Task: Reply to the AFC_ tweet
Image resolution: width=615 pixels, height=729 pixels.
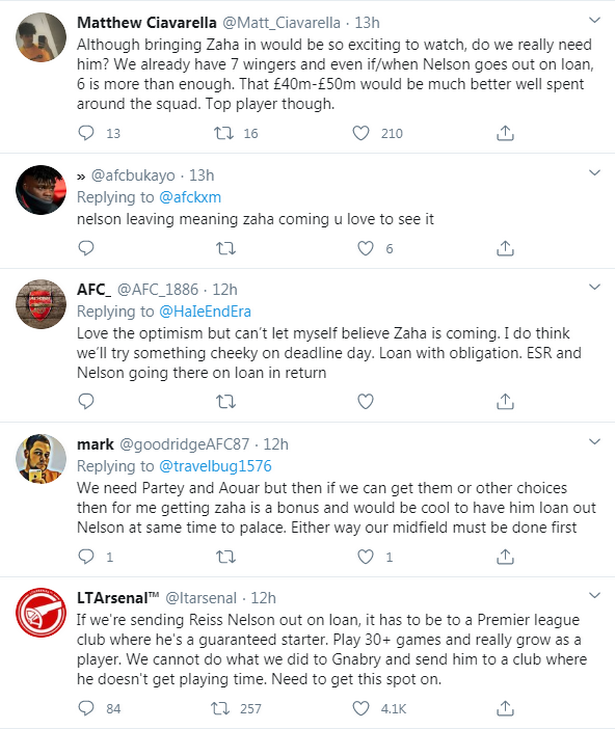Action: tap(86, 401)
